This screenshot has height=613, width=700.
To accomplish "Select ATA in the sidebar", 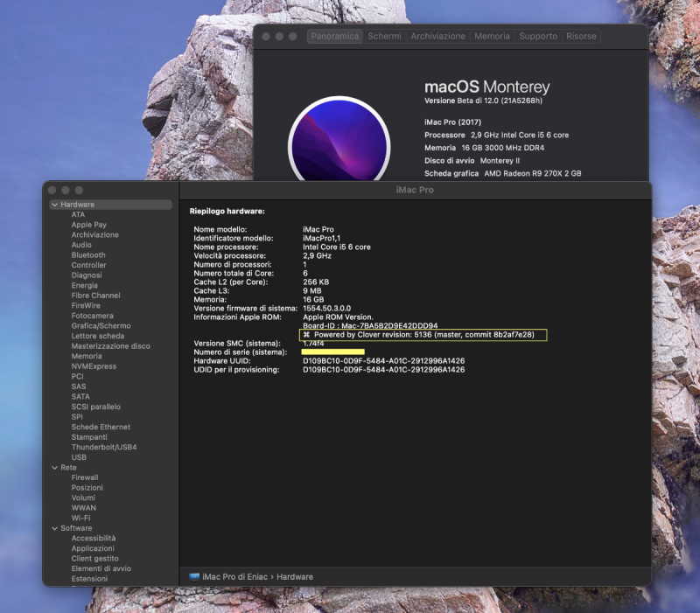I will pyautogui.click(x=78, y=214).
